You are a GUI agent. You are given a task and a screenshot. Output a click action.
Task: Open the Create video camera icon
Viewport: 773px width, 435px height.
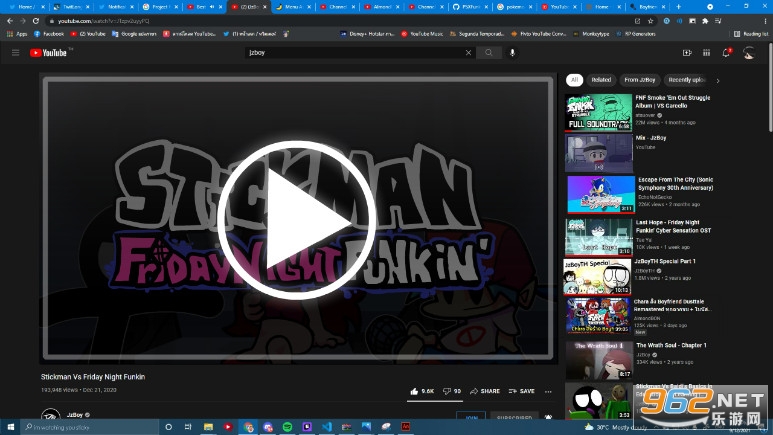point(687,53)
